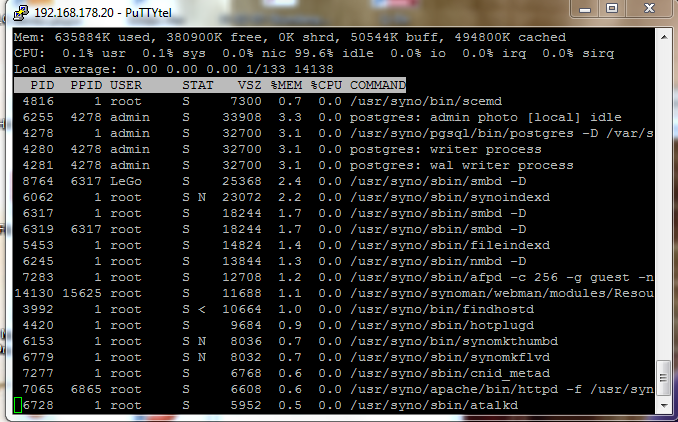Click '/usr/syno/sbin/atalkd' command
This screenshot has height=422, width=678.
coord(434,405)
